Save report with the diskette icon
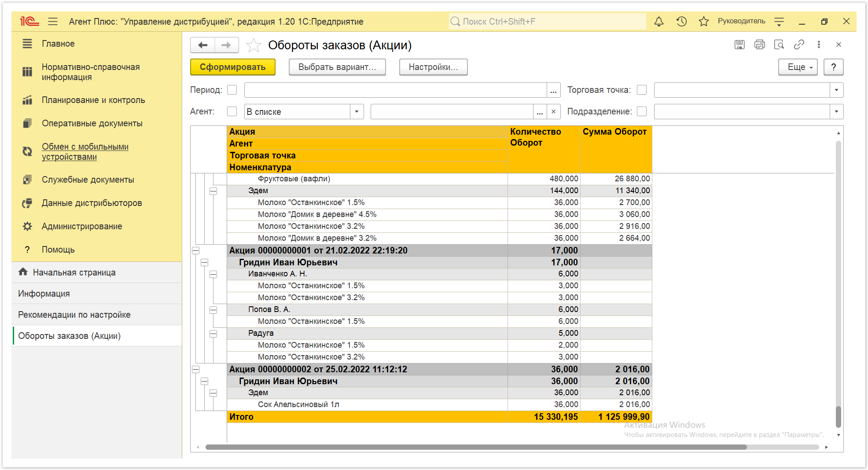The width and height of the screenshot is (868, 470). click(x=739, y=44)
